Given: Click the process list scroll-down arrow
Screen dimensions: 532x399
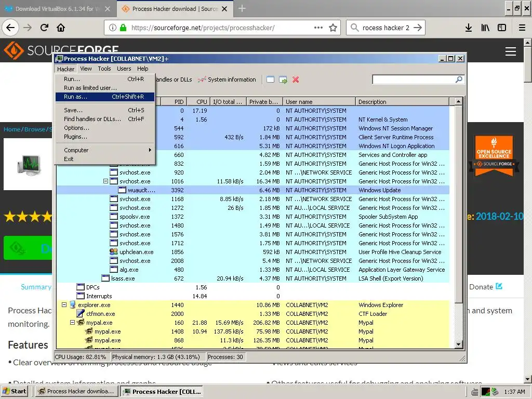Looking at the screenshot, I should [x=458, y=344].
